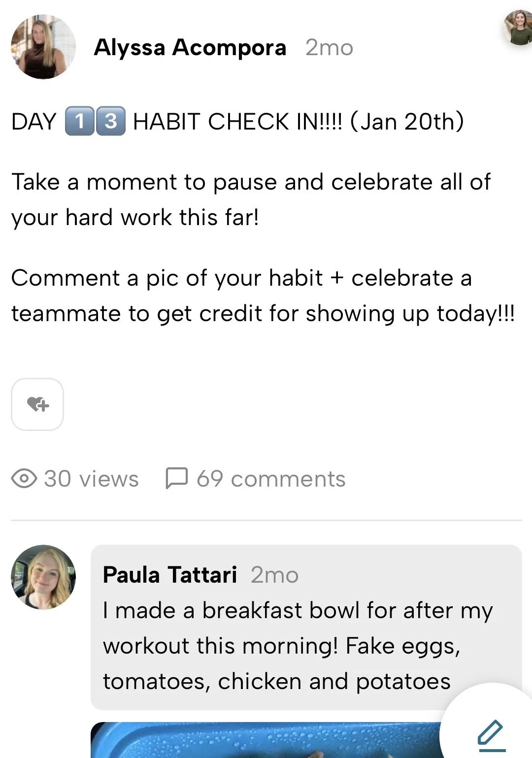Select the DAY HABIT CHECK IN headline

click(x=237, y=121)
